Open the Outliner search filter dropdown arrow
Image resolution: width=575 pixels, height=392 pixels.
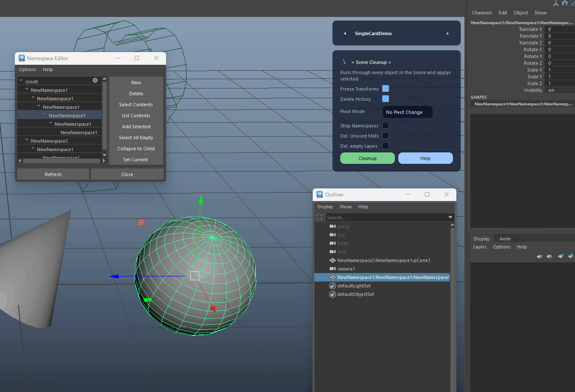450,217
